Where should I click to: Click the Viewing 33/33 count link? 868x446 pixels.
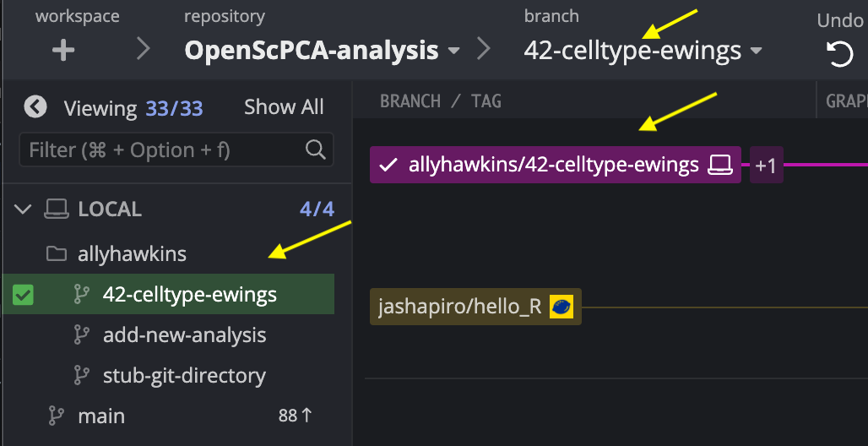[x=174, y=108]
